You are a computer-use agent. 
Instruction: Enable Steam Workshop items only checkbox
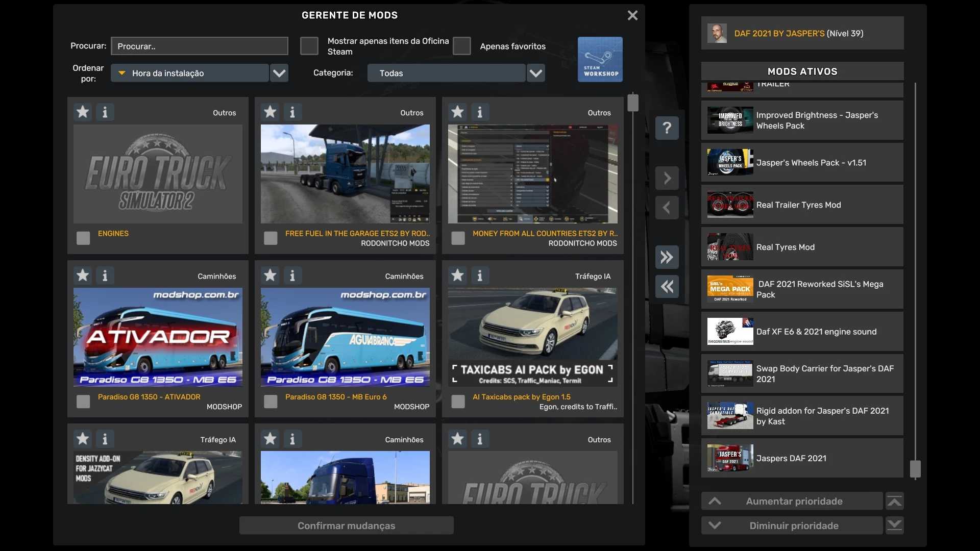coord(309,46)
